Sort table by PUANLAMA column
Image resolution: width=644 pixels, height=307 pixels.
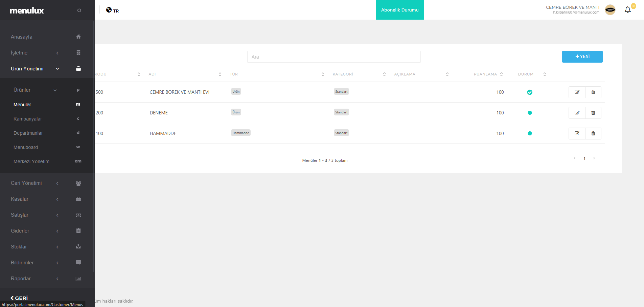(x=501, y=74)
